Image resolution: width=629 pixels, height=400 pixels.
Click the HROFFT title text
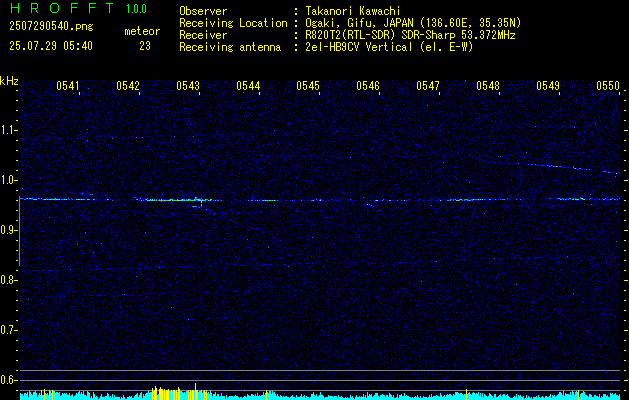coord(62,8)
